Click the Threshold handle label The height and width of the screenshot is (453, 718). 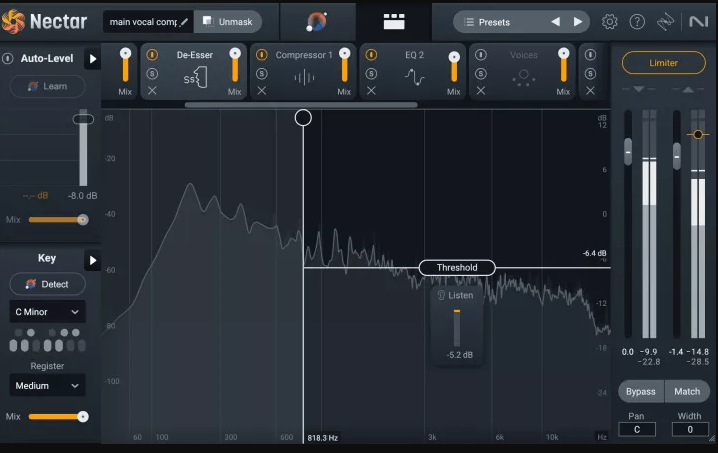[457, 267]
